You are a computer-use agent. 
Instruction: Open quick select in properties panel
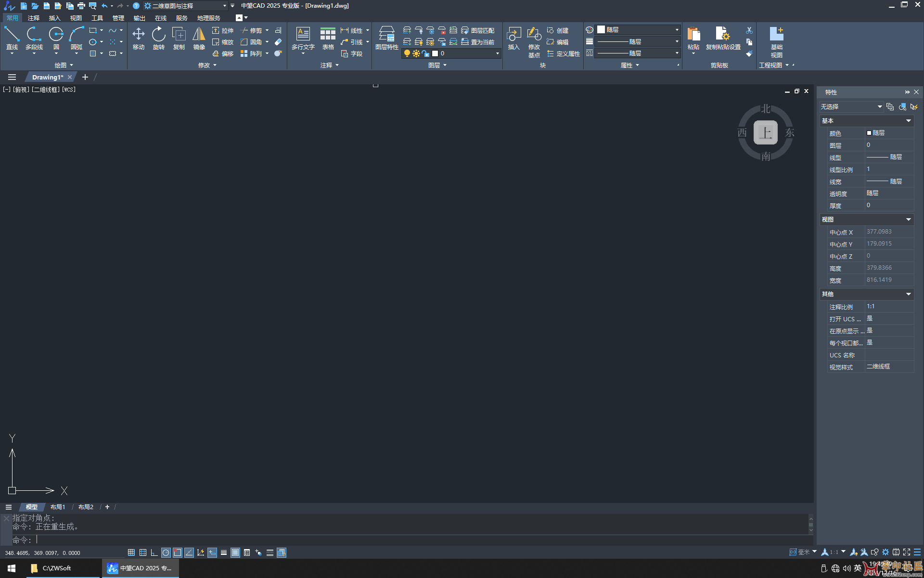(x=913, y=106)
